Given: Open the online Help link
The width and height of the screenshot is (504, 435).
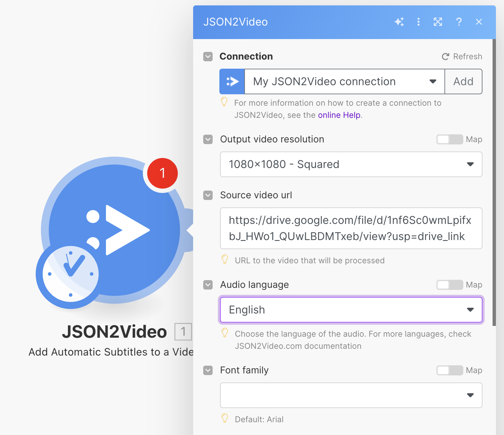Looking at the screenshot, I should click(339, 115).
